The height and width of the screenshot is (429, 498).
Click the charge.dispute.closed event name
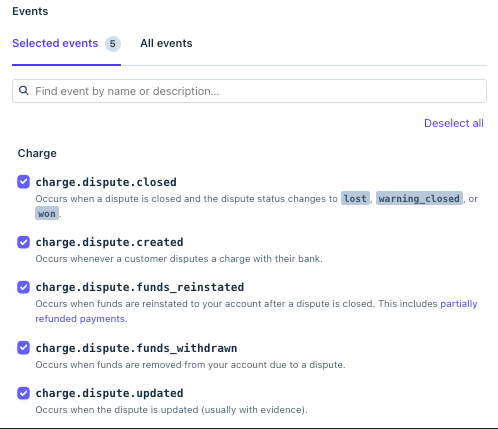coord(106,182)
